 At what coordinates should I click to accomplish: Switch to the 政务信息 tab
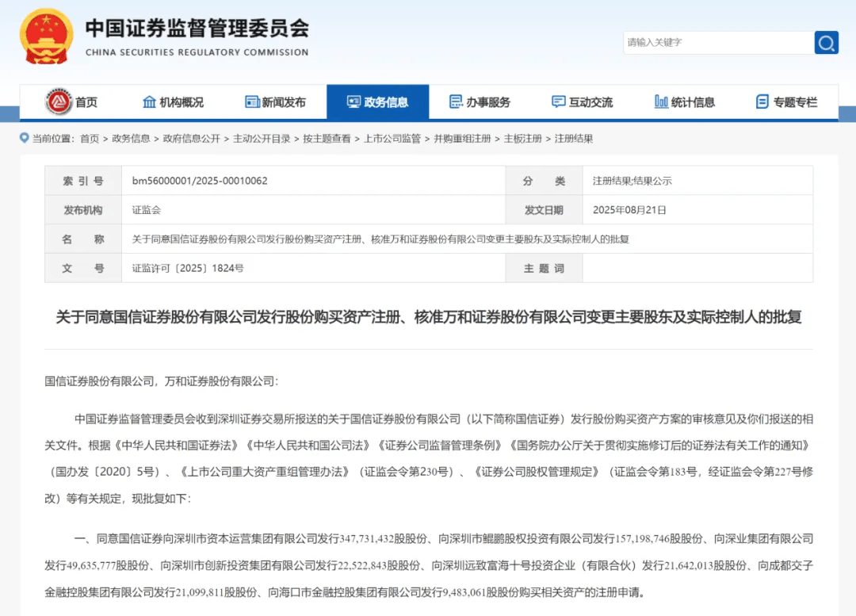click(377, 101)
